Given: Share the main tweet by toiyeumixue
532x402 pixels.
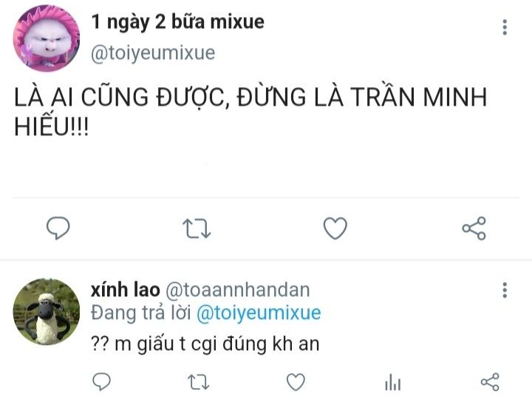Looking at the screenshot, I should [x=474, y=229].
